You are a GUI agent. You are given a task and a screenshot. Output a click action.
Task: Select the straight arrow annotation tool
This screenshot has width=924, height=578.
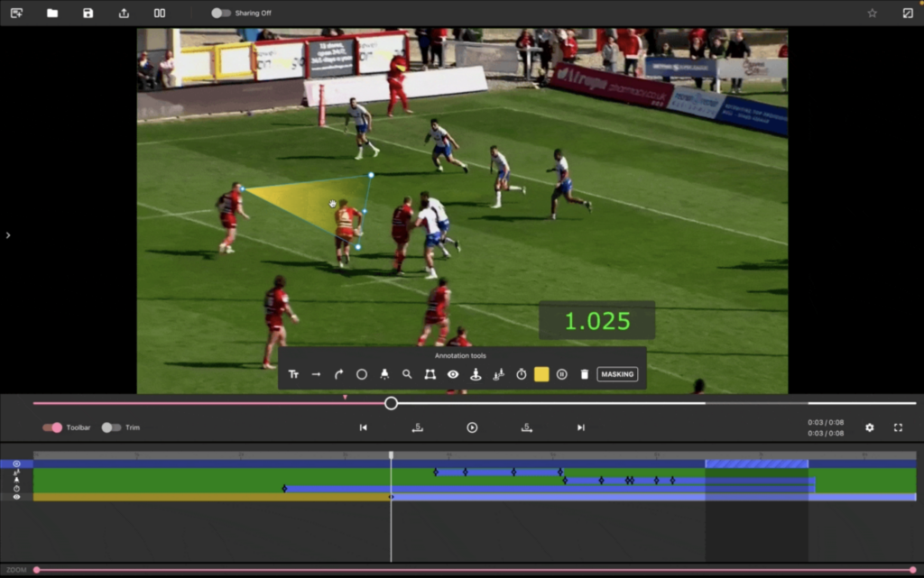coord(315,373)
